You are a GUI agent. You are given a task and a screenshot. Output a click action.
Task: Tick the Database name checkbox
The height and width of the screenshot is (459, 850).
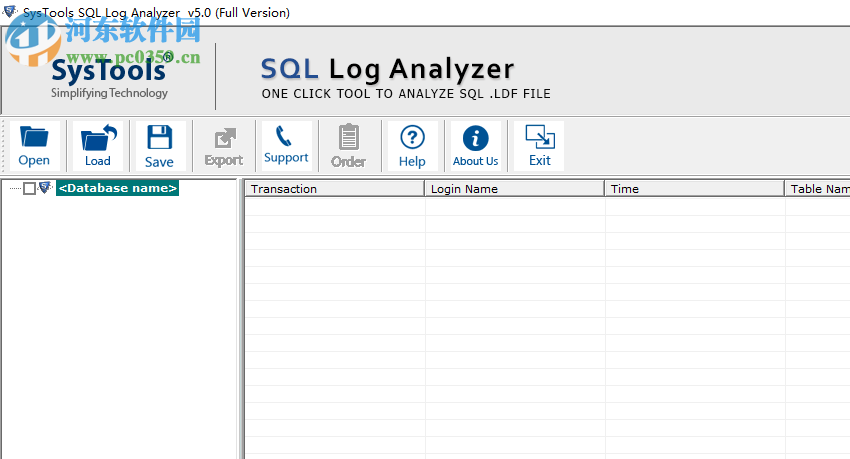(30, 189)
